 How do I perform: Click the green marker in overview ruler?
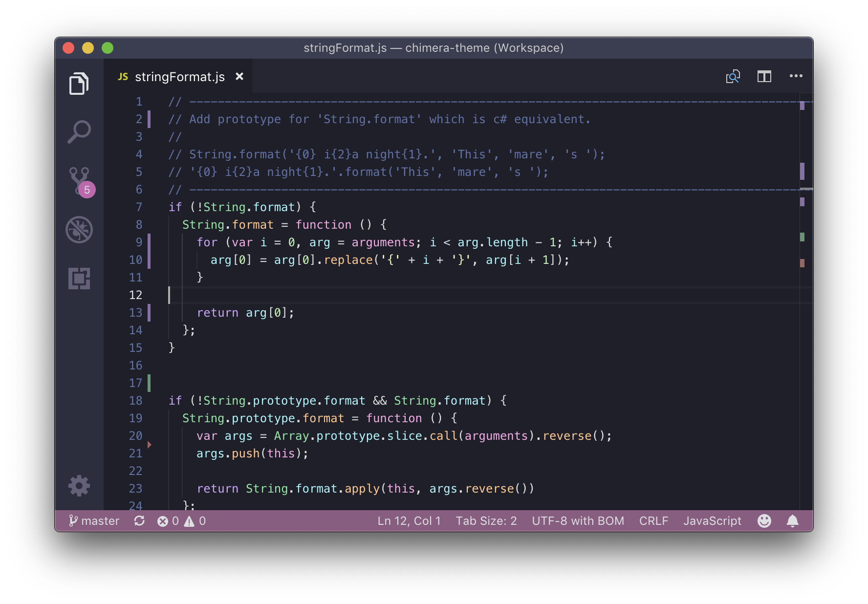(802, 237)
